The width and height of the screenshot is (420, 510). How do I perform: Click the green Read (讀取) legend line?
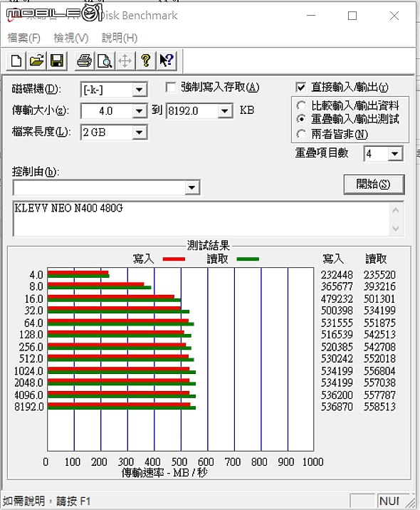[248, 259]
